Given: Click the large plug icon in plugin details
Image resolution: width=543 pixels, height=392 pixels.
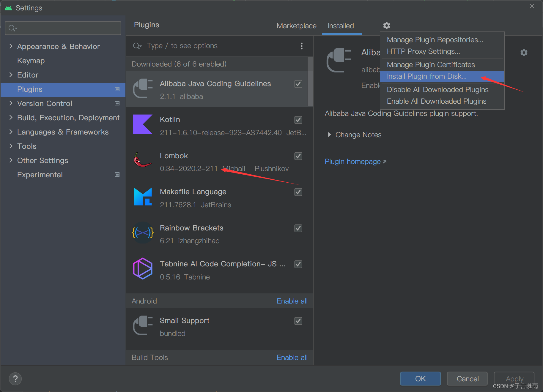Looking at the screenshot, I should point(339,60).
